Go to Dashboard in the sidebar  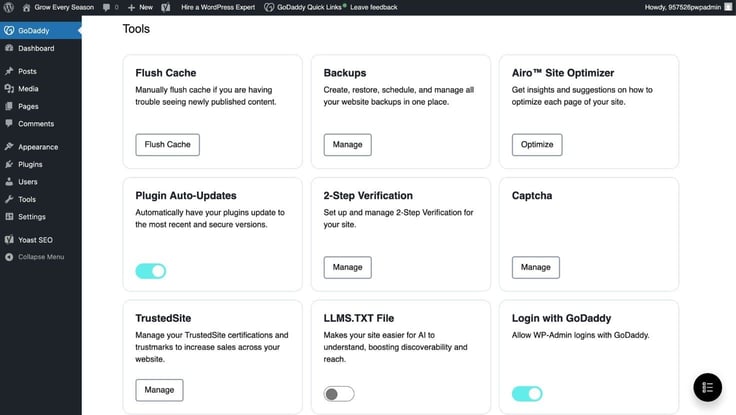36,48
